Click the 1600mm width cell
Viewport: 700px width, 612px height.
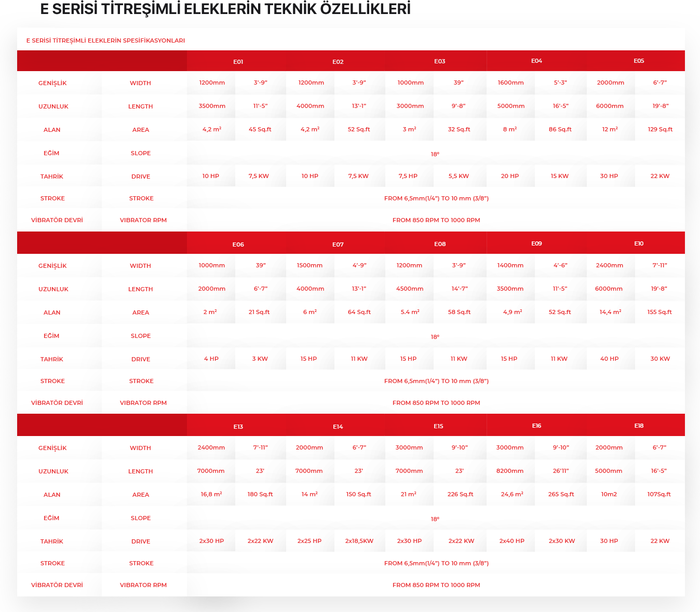click(x=510, y=83)
